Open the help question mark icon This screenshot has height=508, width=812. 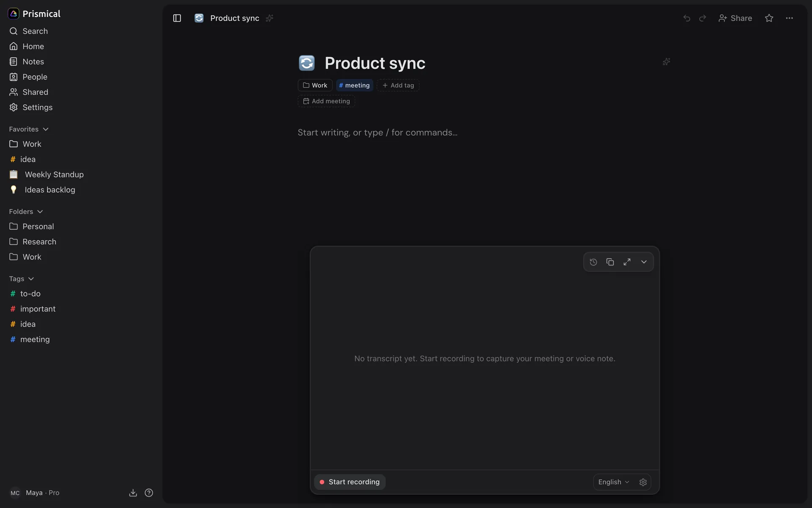149,493
